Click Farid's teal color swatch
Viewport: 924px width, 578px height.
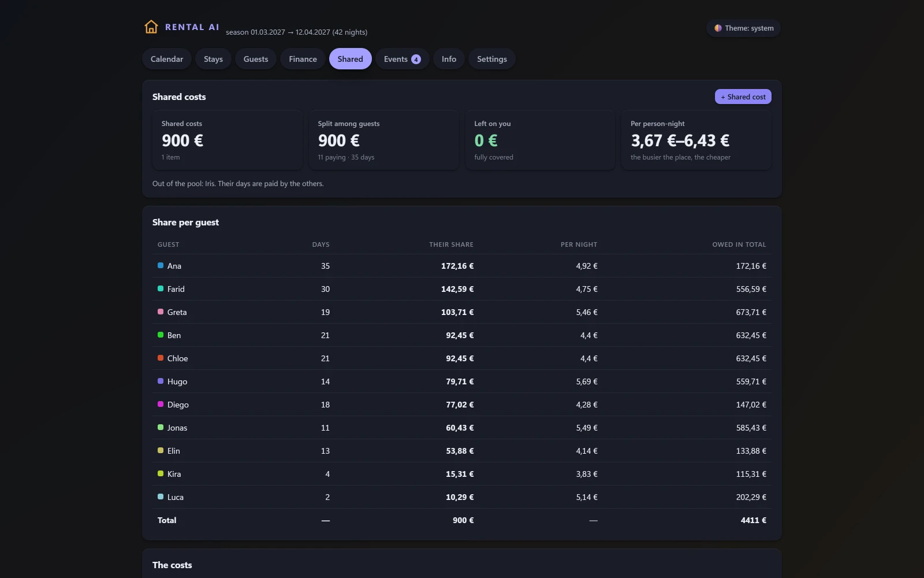pyautogui.click(x=161, y=288)
